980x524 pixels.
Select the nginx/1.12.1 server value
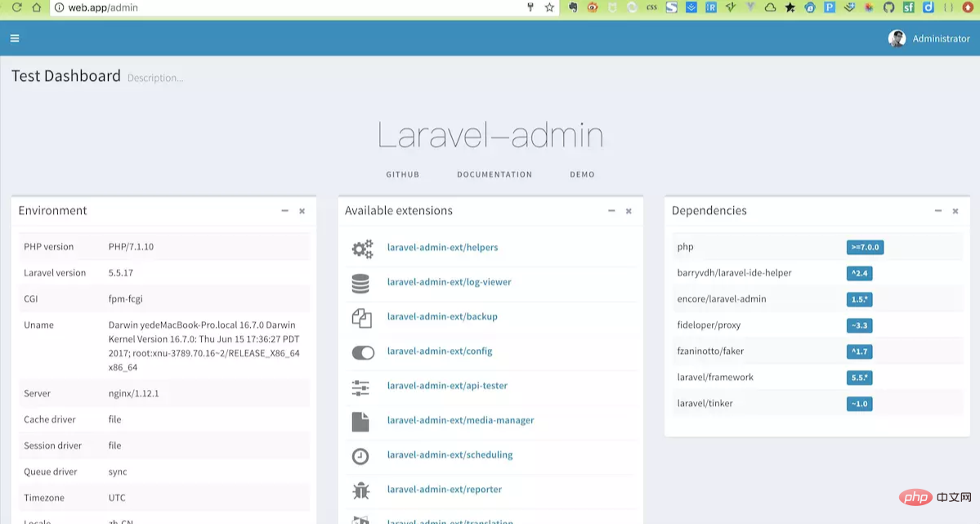click(134, 393)
